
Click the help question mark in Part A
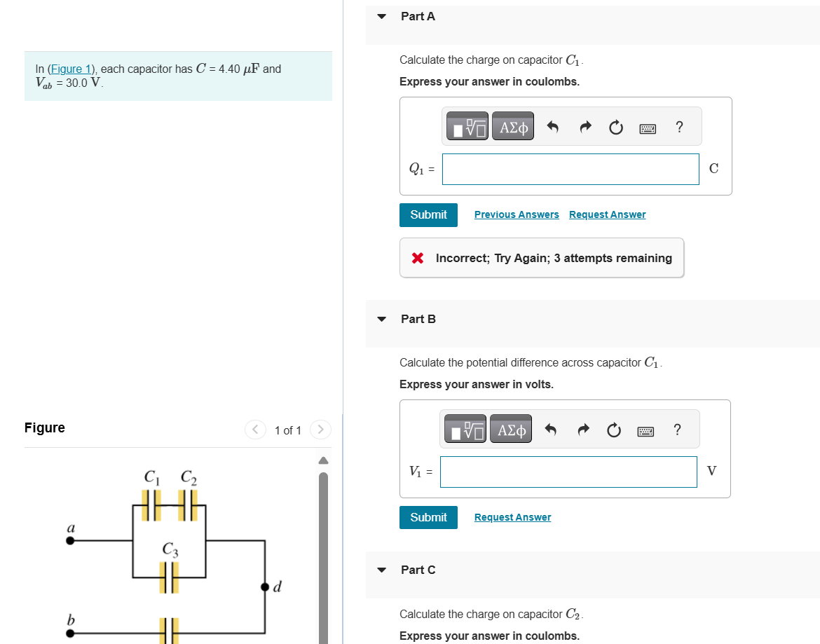pyautogui.click(x=678, y=127)
